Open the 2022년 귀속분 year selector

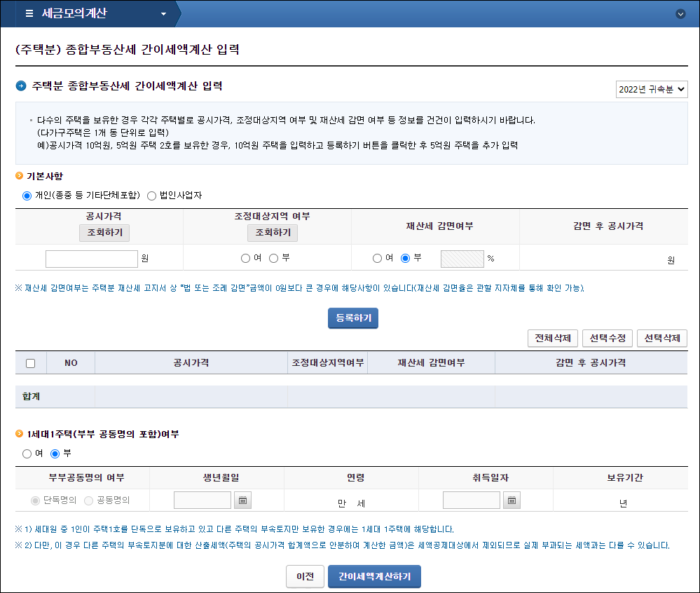pos(652,89)
